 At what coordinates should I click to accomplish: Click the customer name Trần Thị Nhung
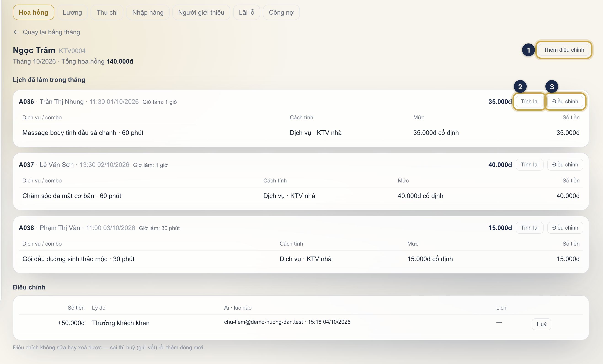point(62,102)
